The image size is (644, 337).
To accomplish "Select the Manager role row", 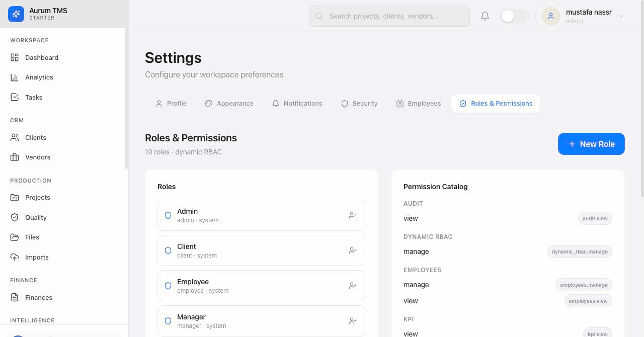I will 262,321.
